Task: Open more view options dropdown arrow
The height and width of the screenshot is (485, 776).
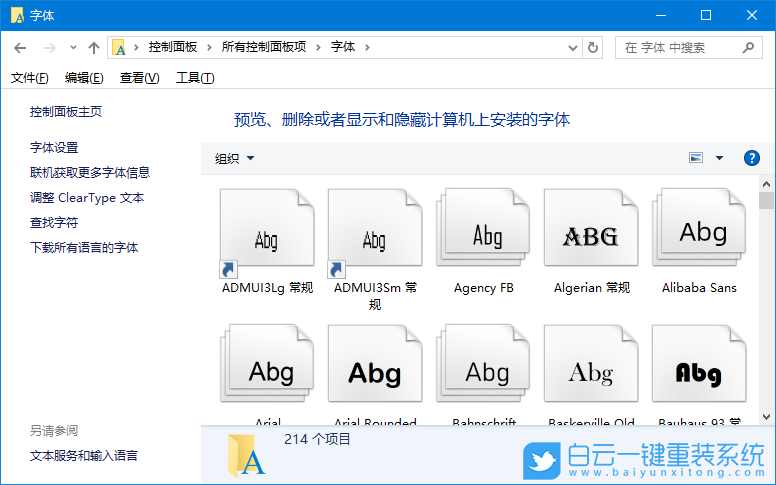Action: [x=719, y=158]
